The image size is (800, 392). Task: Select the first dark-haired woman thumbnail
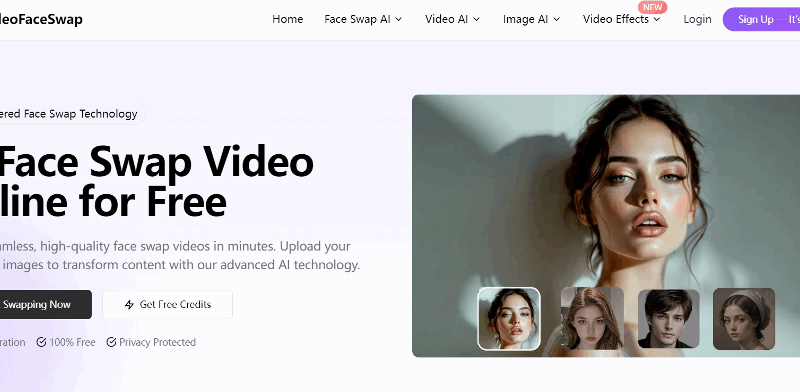click(x=509, y=319)
